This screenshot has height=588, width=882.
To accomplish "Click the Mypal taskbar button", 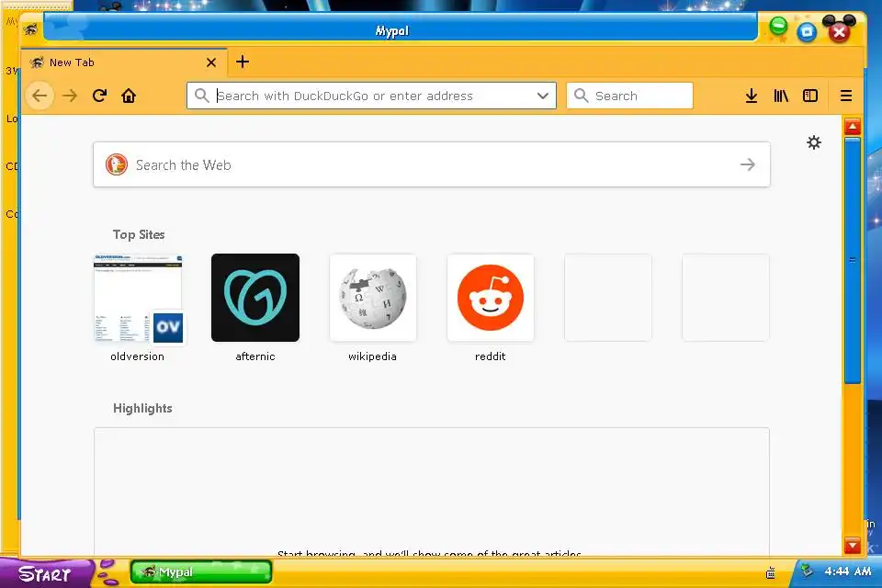I will click(x=201, y=572).
